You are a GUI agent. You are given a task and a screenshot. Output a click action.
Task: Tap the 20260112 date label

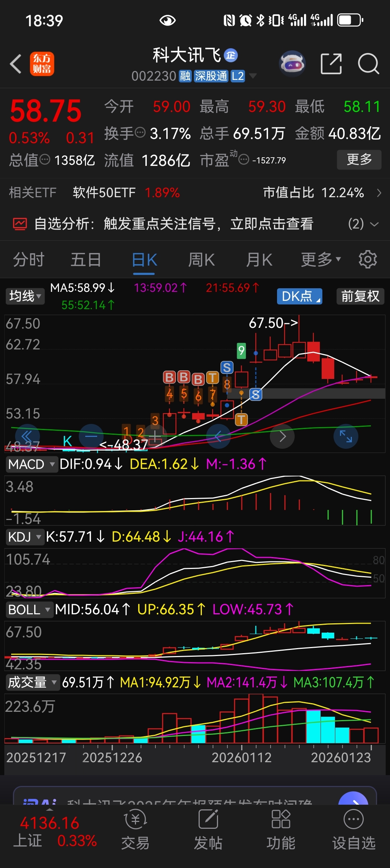point(241,758)
